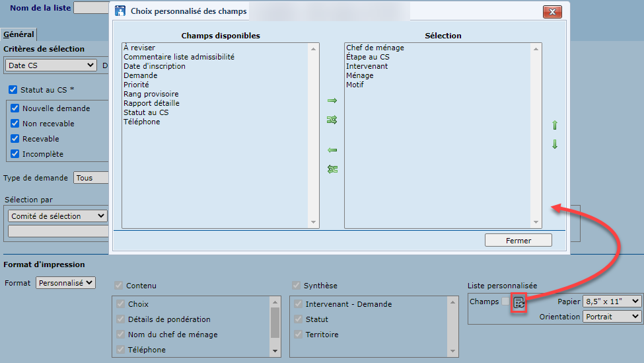Viewport: 644px width, 363px height.
Task: Open the Date CS dropdown
Action: (51, 65)
